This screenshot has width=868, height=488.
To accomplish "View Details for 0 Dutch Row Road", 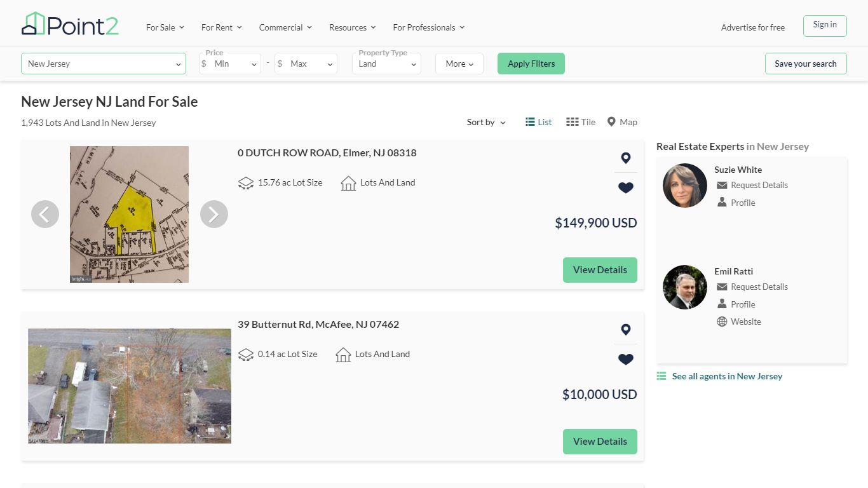I will [x=600, y=270].
